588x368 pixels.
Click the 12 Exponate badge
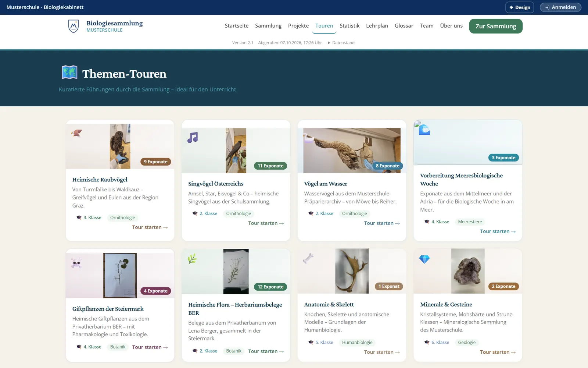coord(270,287)
